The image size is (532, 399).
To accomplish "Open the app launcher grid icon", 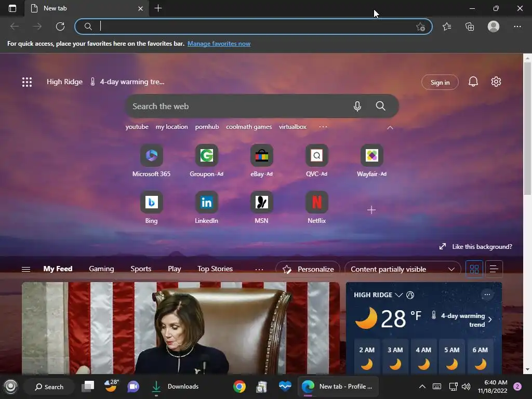I will click(x=27, y=82).
